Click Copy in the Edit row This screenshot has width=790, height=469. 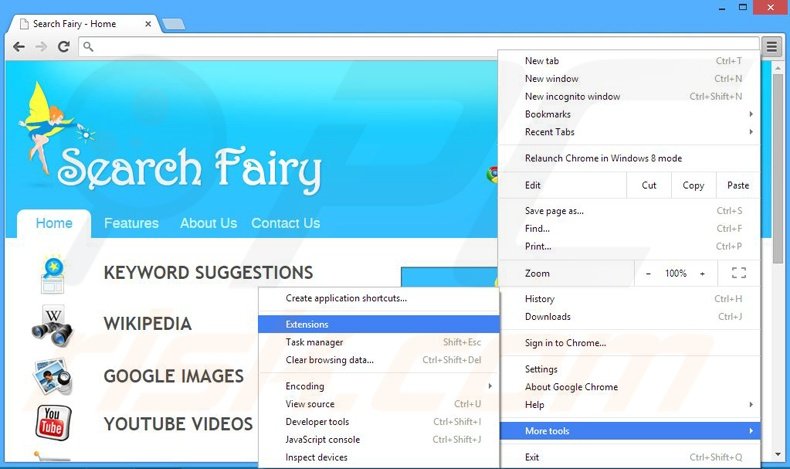(x=693, y=185)
